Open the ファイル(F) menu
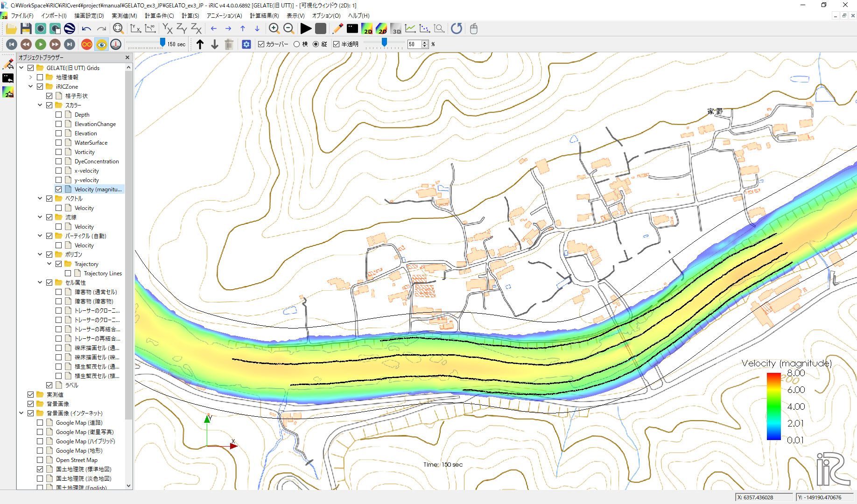Screen dimensions: 857x504 [22, 16]
